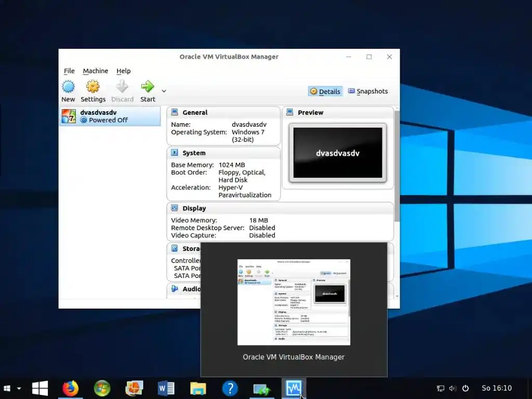Click the 'Oracle VM VirtualBox Manager' preview caption
The width and height of the screenshot is (532, 399).
pos(294,357)
